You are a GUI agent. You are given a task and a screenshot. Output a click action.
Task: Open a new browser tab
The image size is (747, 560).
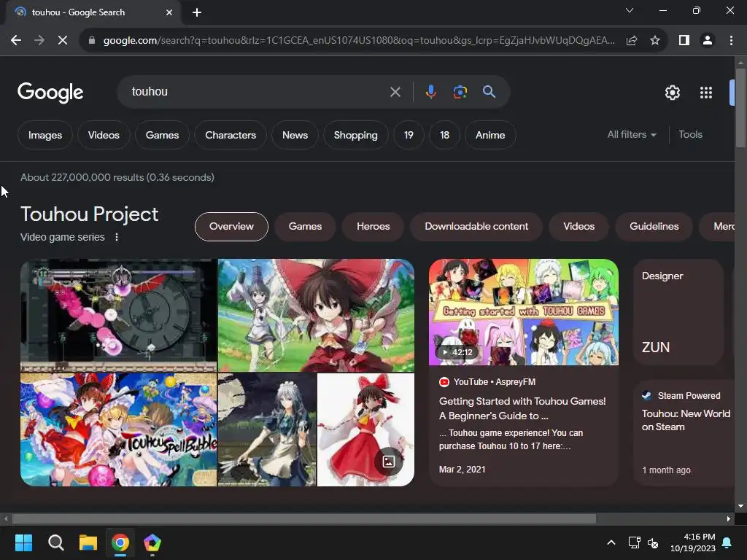tap(197, 12)
